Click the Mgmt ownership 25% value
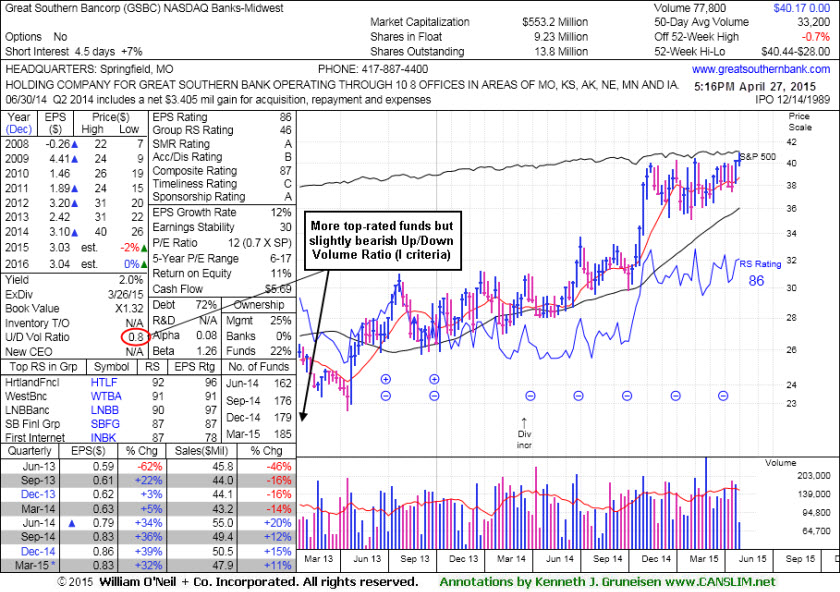 point(281,321)
